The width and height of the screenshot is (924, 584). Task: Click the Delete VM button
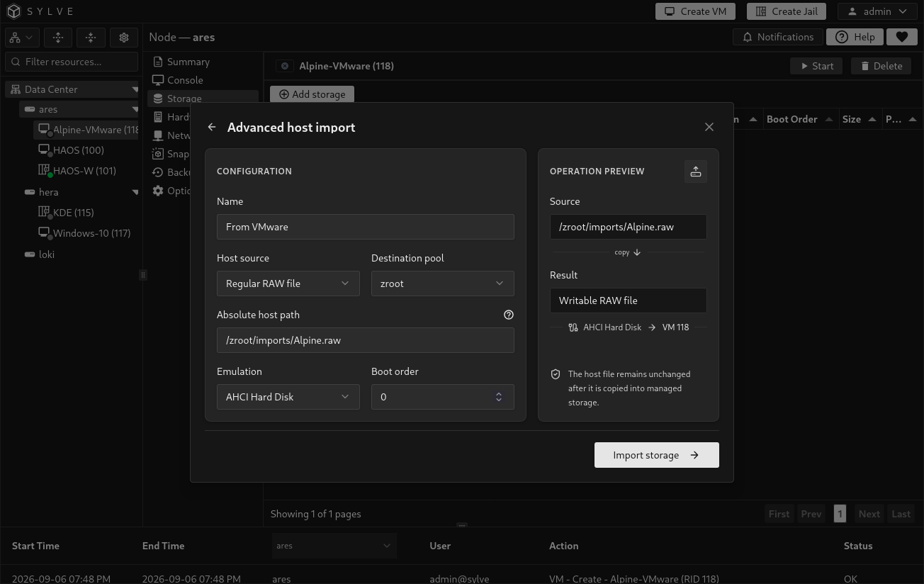[881, 66]
